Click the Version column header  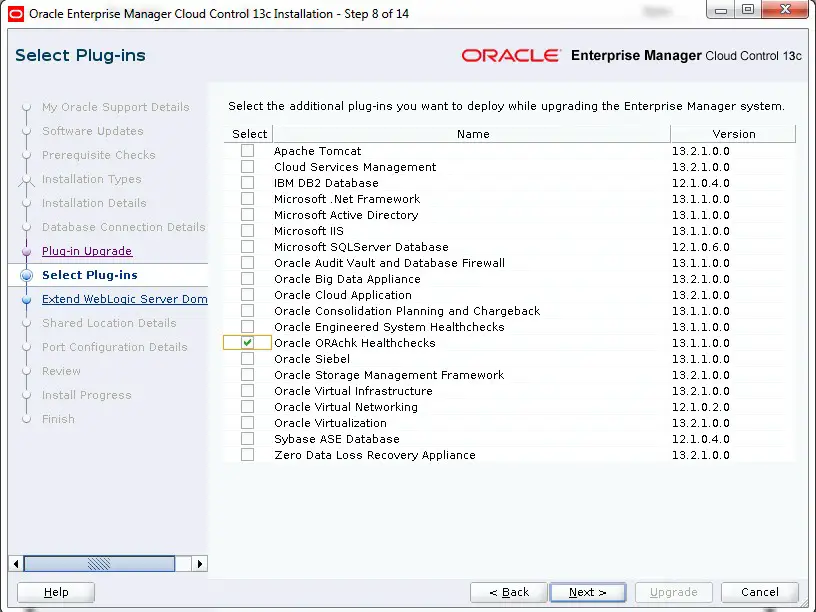[733, 134]
